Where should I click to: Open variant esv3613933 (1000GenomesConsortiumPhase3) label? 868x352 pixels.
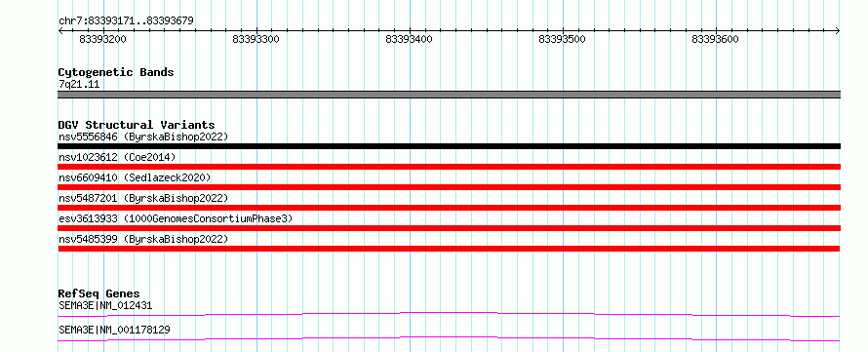176,218
